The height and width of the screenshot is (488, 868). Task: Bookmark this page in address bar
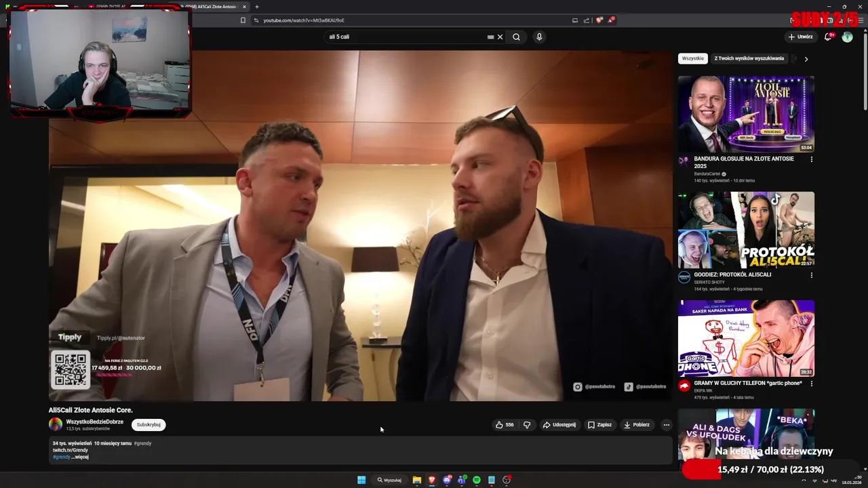243,20
